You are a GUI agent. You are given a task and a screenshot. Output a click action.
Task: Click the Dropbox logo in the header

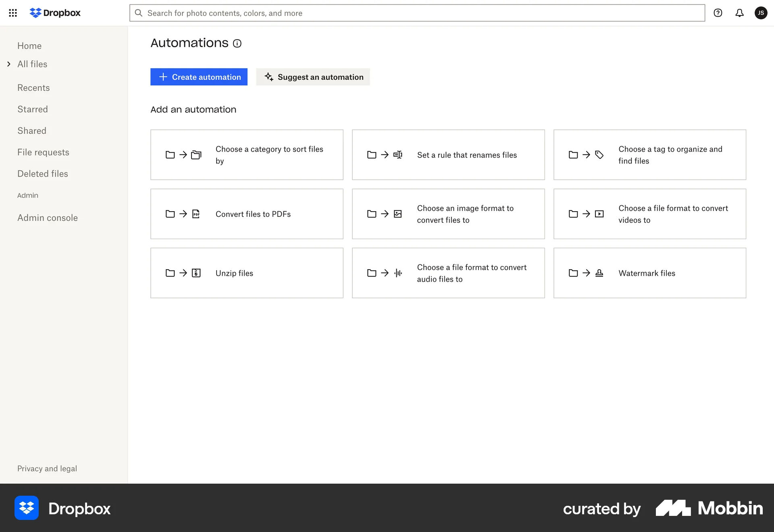(55, 12)
